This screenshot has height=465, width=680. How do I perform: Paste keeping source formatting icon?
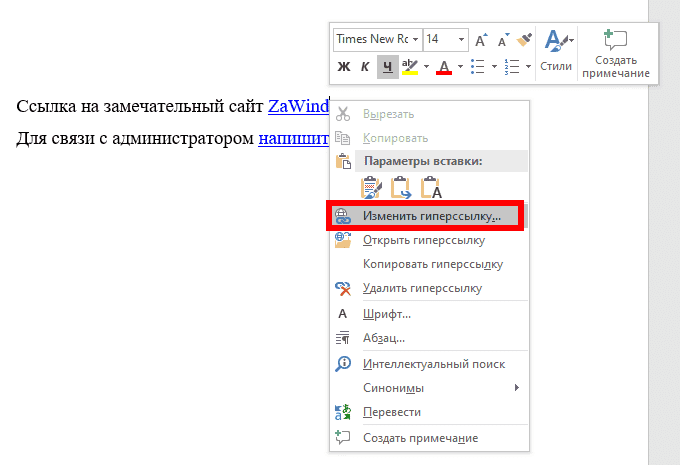pos(371,187)
